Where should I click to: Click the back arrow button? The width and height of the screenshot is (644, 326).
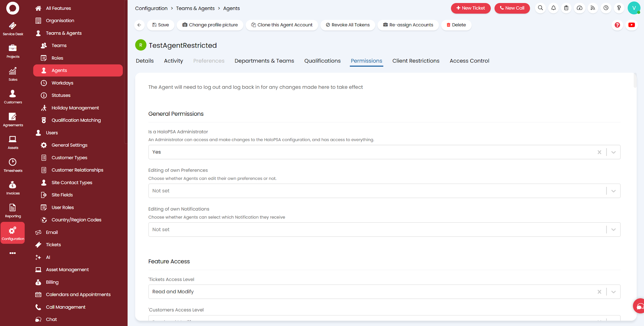pos(139,25)
